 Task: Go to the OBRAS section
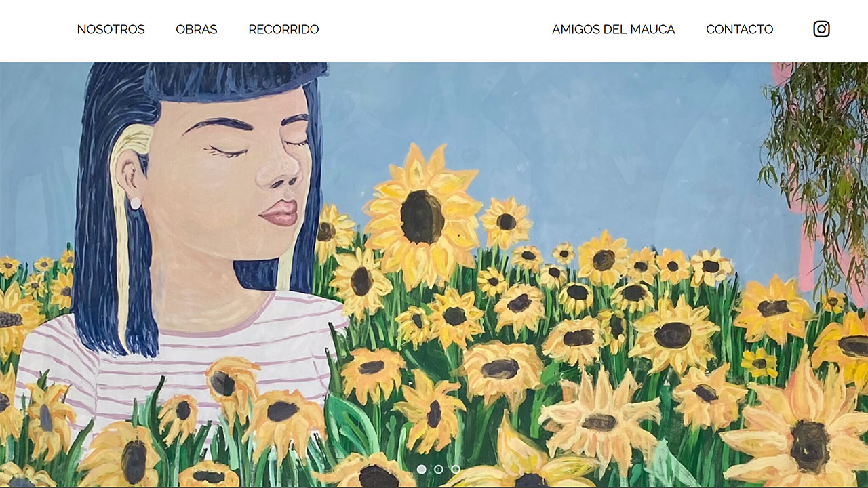pos(197,29)
